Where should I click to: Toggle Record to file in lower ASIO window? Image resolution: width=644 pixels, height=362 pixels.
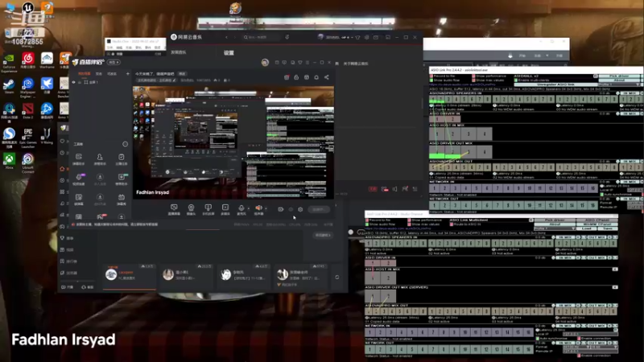point(367,220)
